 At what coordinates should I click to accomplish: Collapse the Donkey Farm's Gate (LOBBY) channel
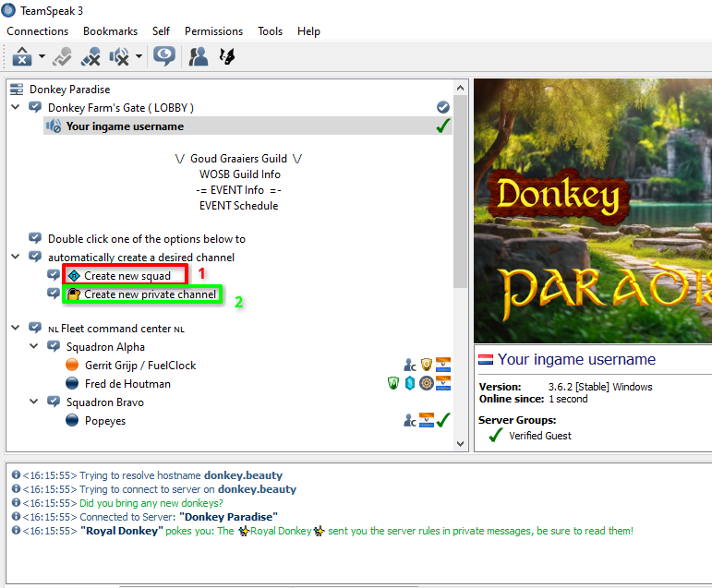tap(16, 108)
